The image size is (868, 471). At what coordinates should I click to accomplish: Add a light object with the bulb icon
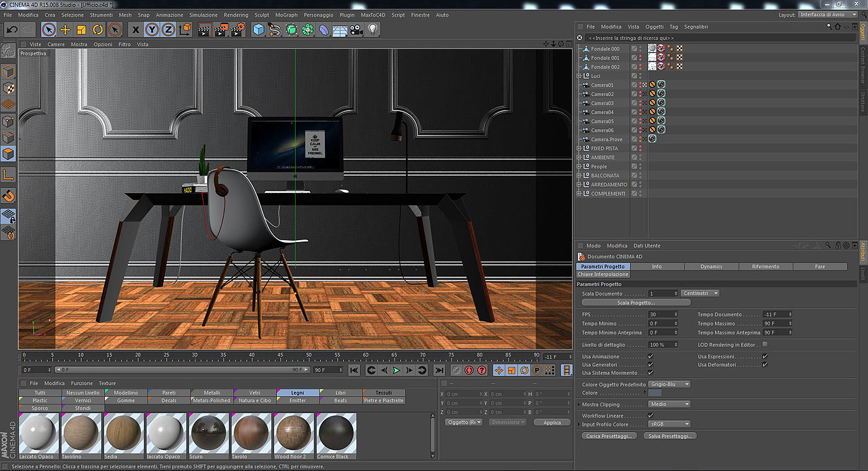pos(373,29)
